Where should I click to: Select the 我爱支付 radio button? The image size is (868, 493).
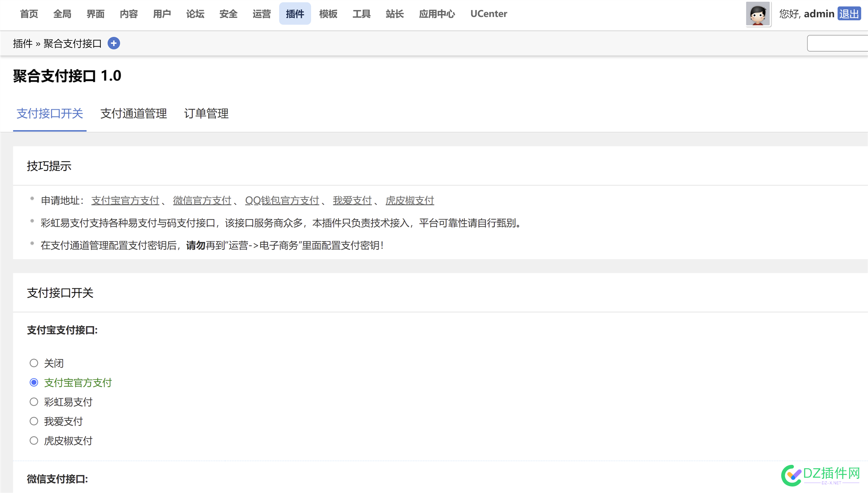pyautogui.click(x=34, y=421)
